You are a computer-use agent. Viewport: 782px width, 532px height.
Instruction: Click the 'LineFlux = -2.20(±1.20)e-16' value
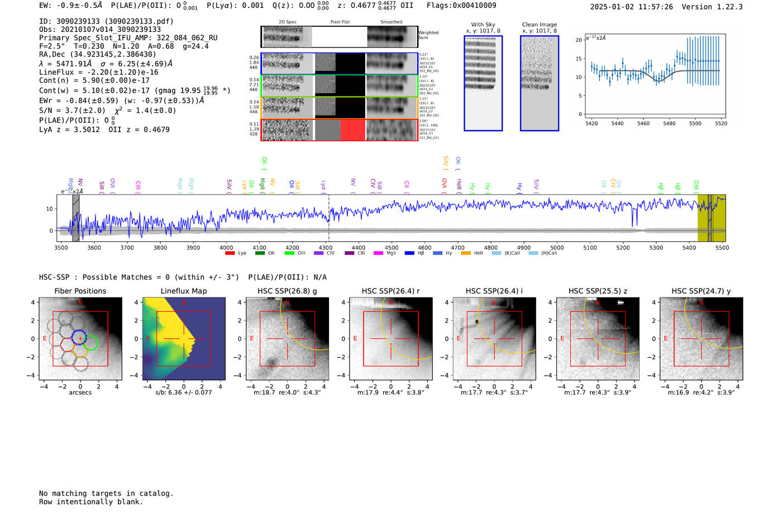coord(99,72)
